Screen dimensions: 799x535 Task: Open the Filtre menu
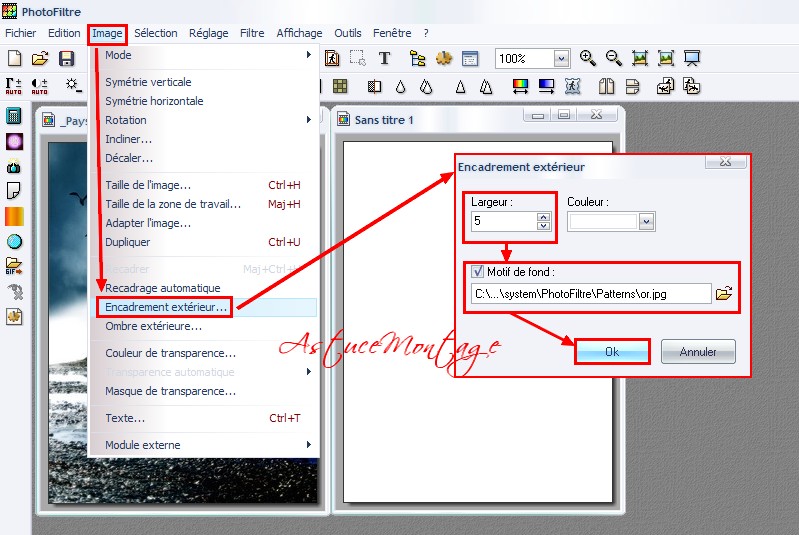[x=252, y=33]
